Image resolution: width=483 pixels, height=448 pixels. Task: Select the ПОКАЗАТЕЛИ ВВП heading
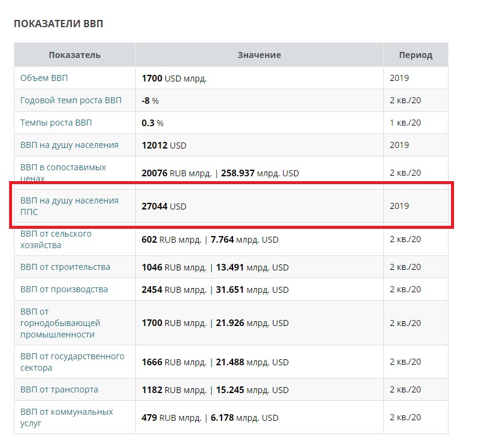pyautogui.click(x=59, y=24)
